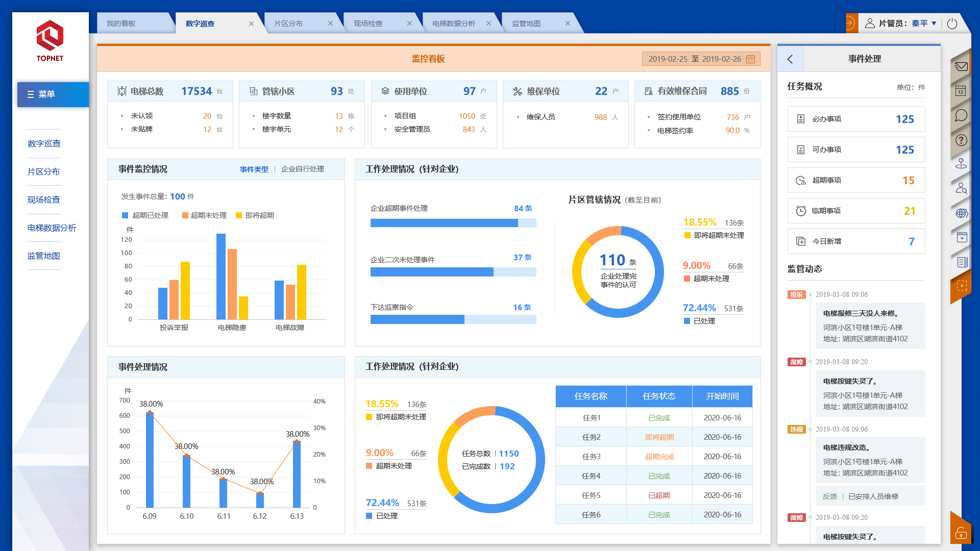Viewport: 980px width, 551px height.
Task: Toggle the 菜单 hamburger menu button
Action: point(53,94)
